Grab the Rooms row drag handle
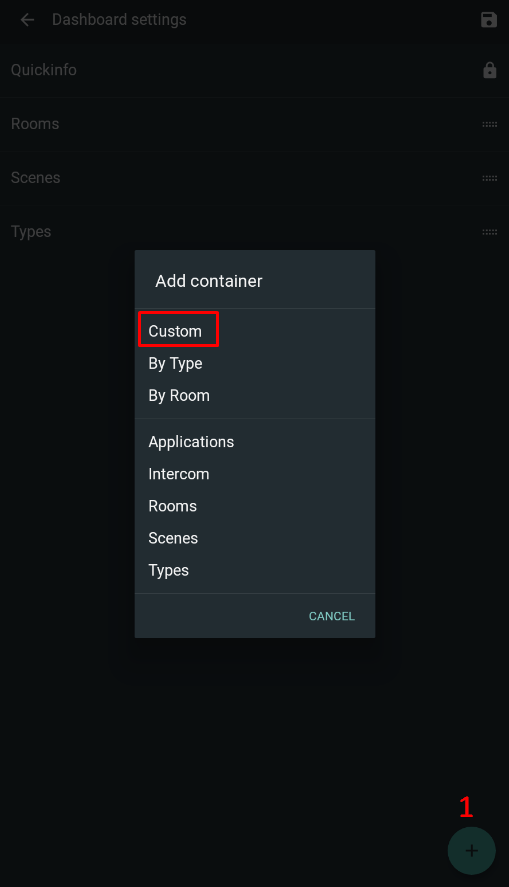The image size is (509, 887). (x=489, y=124)
